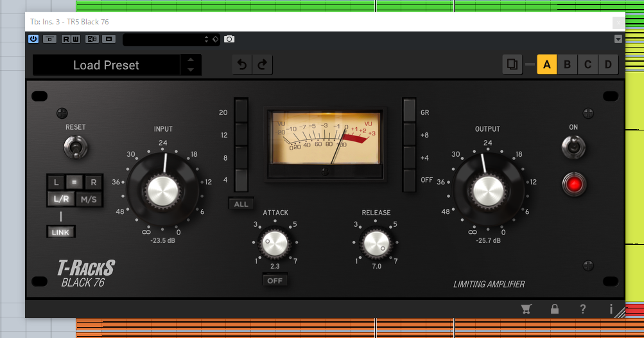The width and height of the screenshot is (644, 338).
Task: Flip the ON toggle switch
Action: 573,148
